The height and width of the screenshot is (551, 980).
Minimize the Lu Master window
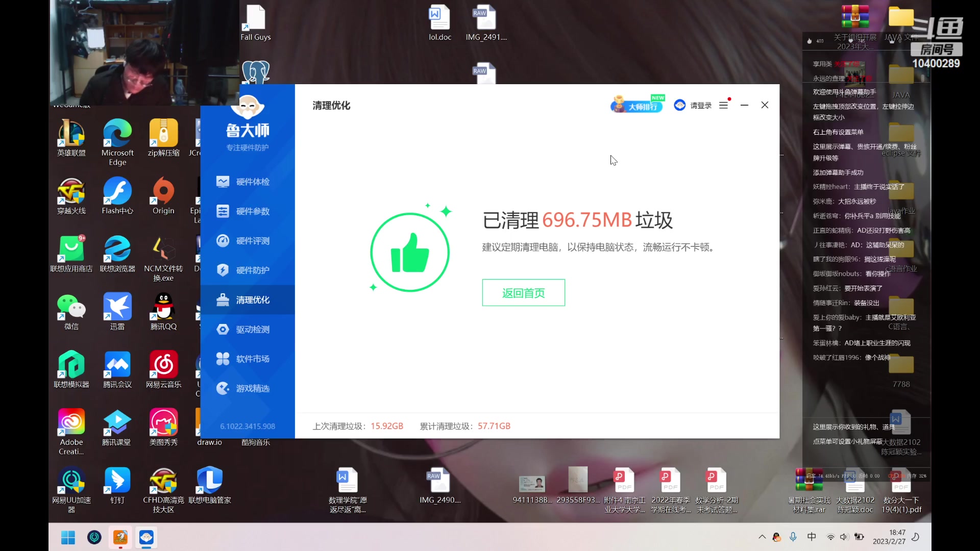(744, 105)
